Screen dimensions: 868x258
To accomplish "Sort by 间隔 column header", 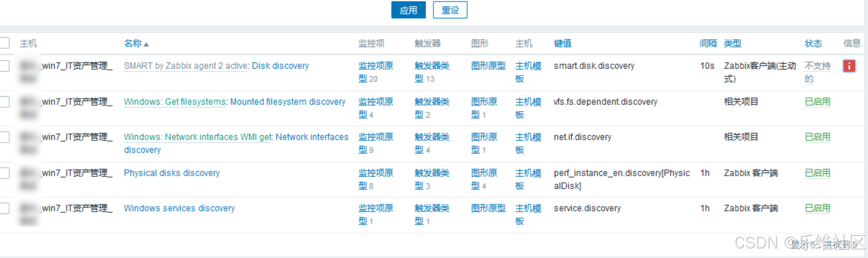I will [x=708, y=44].
